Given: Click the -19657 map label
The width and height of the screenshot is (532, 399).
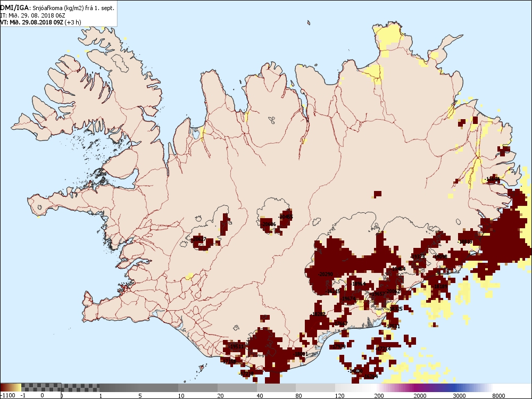Looking at the screenshot, I should pos(378,294).
